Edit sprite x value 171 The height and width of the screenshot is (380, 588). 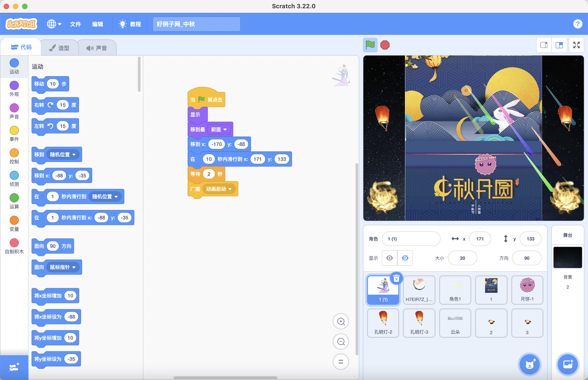480,239
